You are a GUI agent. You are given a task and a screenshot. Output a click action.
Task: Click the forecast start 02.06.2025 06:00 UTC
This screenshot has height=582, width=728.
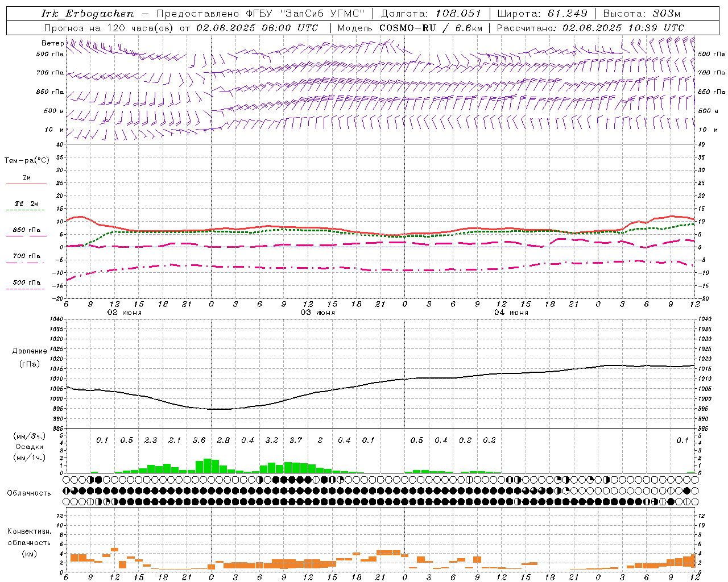(x=257, y=27)
